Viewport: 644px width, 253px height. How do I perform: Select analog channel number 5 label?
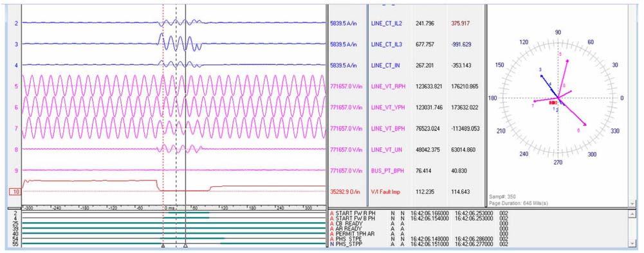point(16,86)
